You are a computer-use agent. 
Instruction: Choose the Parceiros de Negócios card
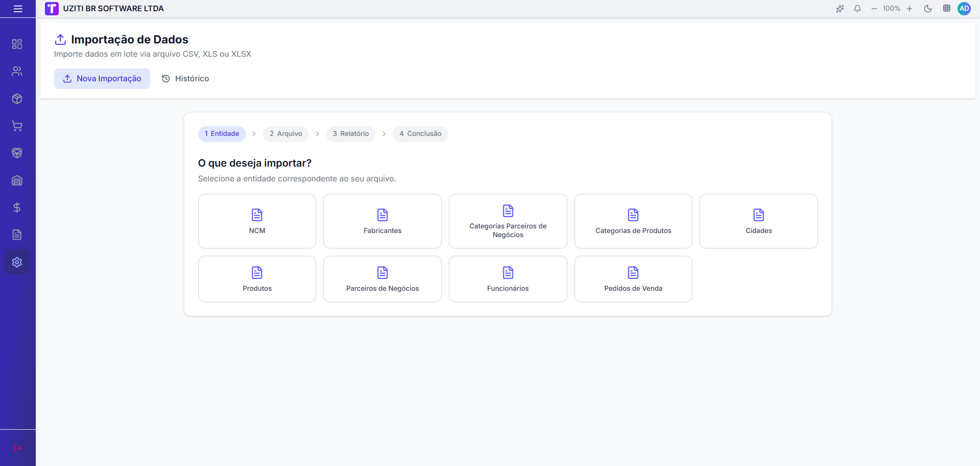click(382, 279)
